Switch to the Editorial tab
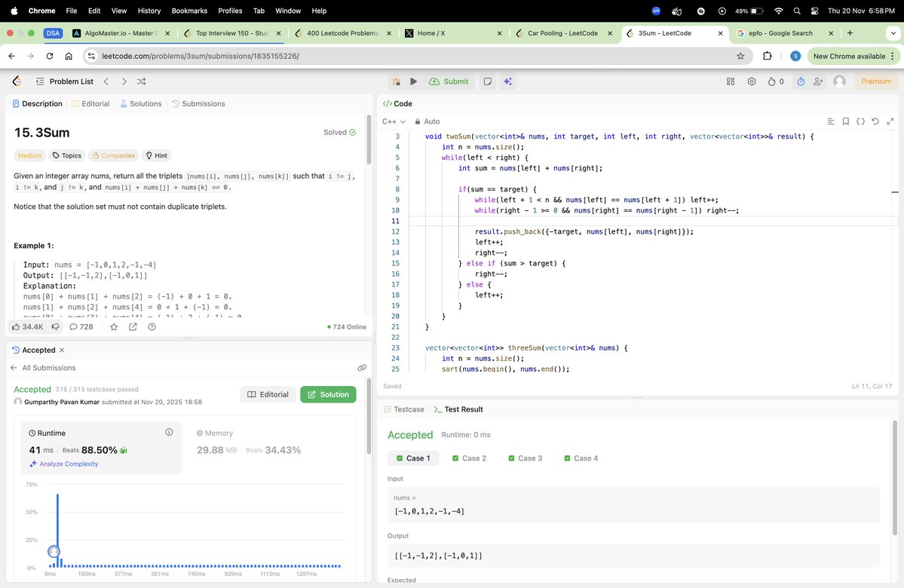The height and width of the screenshot is (588, 904). click(x=90, y=104)
